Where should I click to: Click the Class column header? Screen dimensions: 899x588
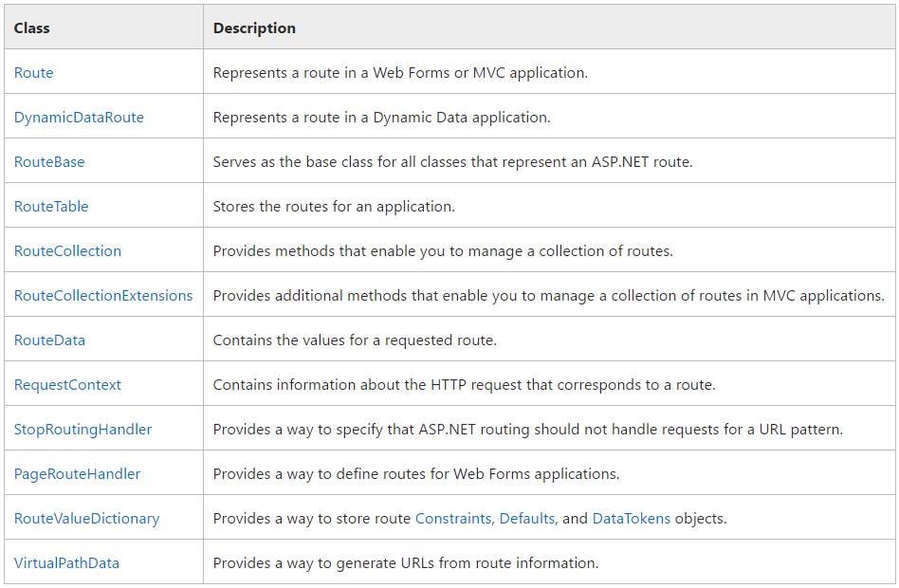(x=32, y=28)
